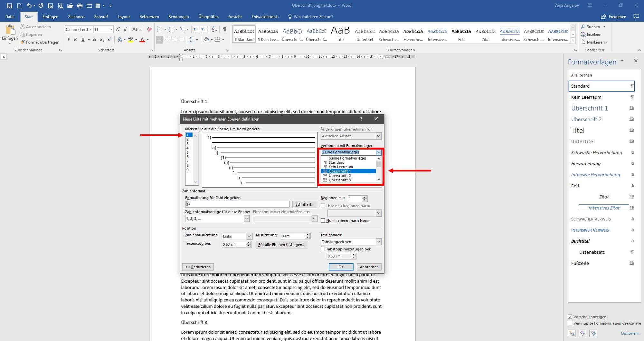Open Zahlenformatvorlage für diese Ebene dropdown
Image resolution: width=644 pixels, height=341 pixels.
246,219
